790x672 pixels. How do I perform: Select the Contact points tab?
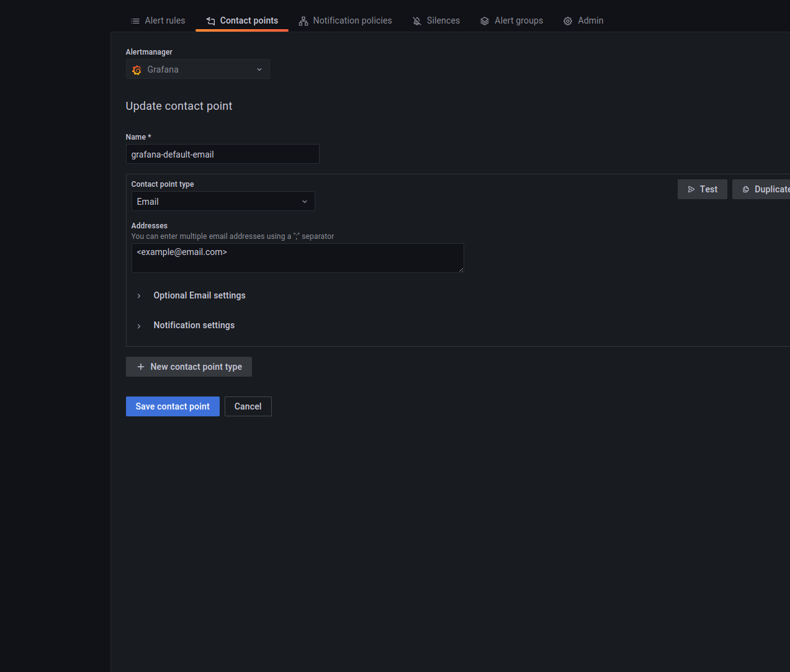point(242,20)
